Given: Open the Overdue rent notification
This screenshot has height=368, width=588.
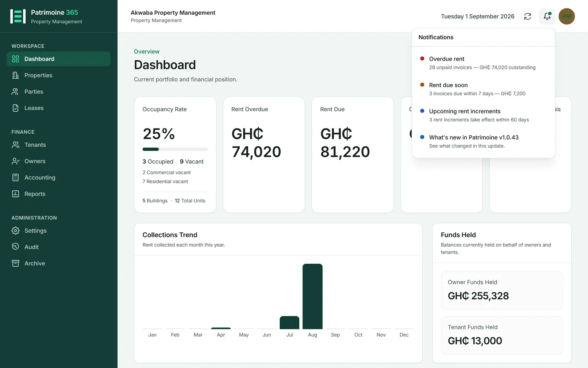Looking at the screenshot, I should 483,63.
